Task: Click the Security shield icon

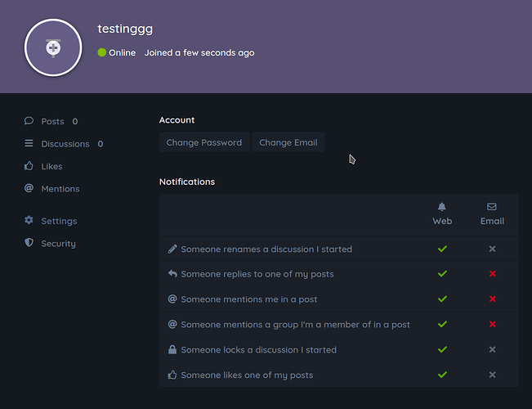Action: click(x=29, y=243)
